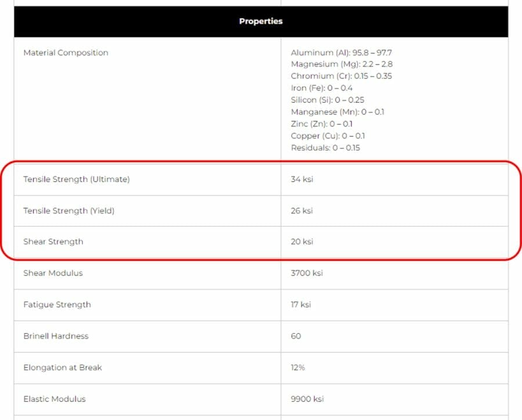Click the Magnesium (Mg) 2.2 – 2.8 line
This screenshot has width=522, height=420.
click(342, 64)
